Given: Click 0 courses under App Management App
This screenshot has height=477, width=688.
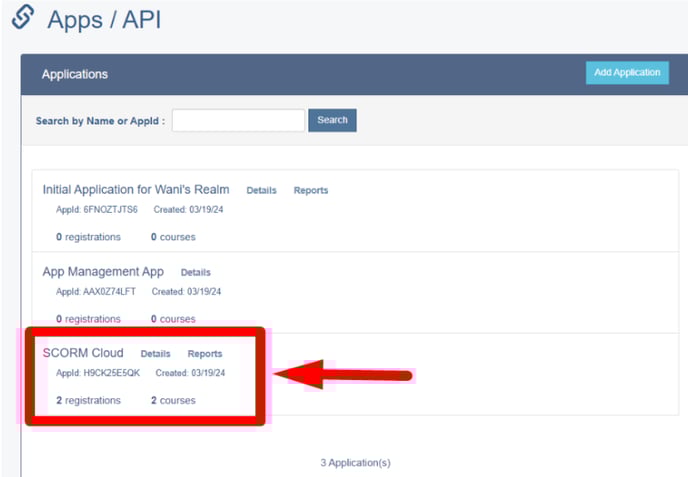Looking at the screenshot, I should pos(173,319).
